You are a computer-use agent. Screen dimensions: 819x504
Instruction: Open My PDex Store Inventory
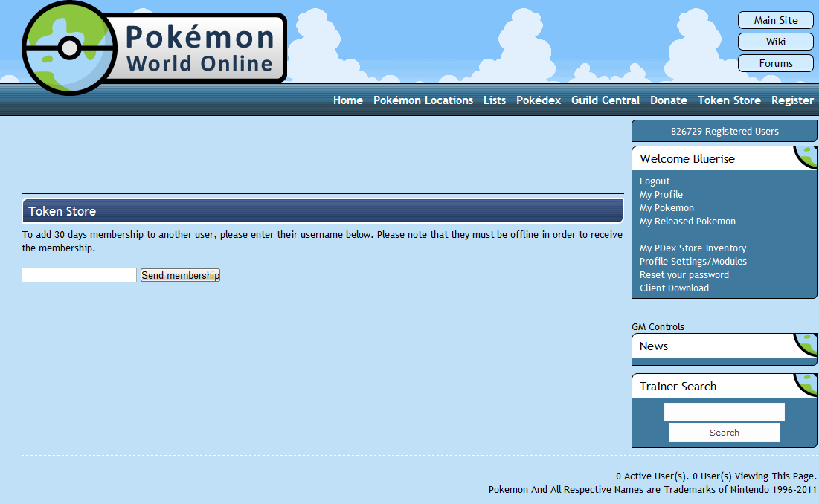(693, 248)
